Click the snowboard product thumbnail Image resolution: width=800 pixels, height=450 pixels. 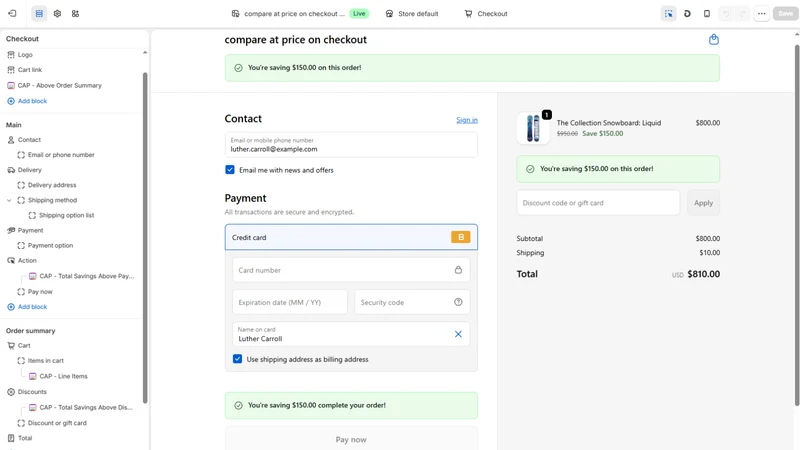point(533,128)
